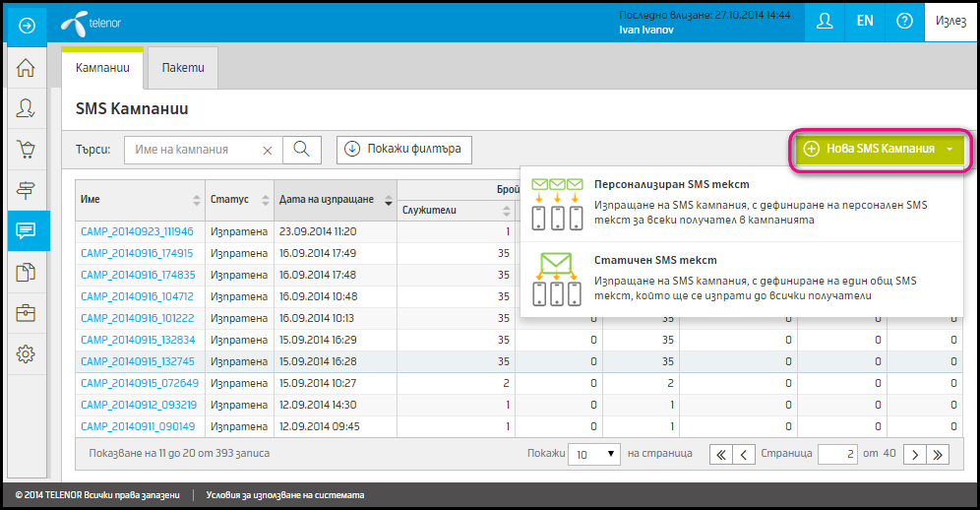Open campaign CAMP_20140915_132745
This screenshot has height=510, width=980.
point(138,361)
